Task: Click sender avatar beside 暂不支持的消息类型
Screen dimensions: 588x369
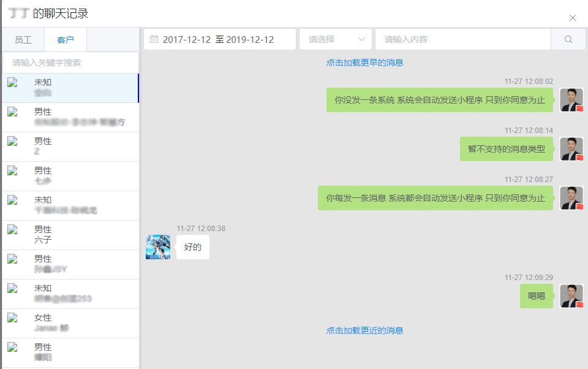Action: [x=571, y=149]
